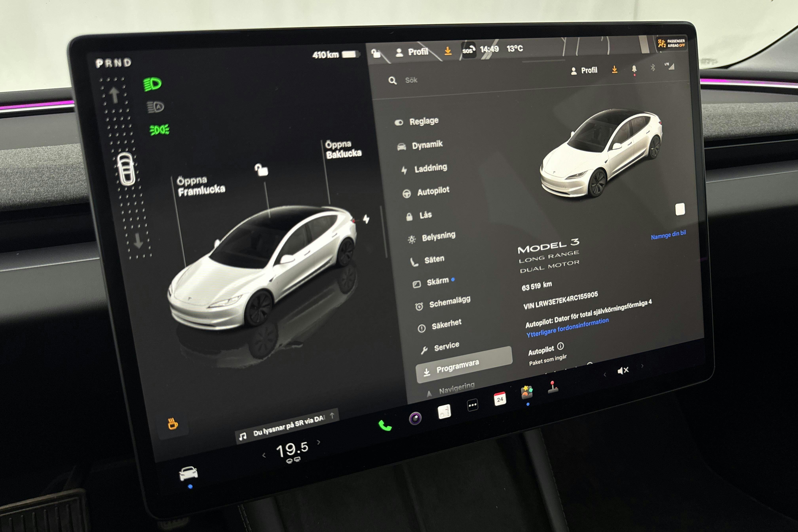Open the white notes app icon

(x=444, y=411)
